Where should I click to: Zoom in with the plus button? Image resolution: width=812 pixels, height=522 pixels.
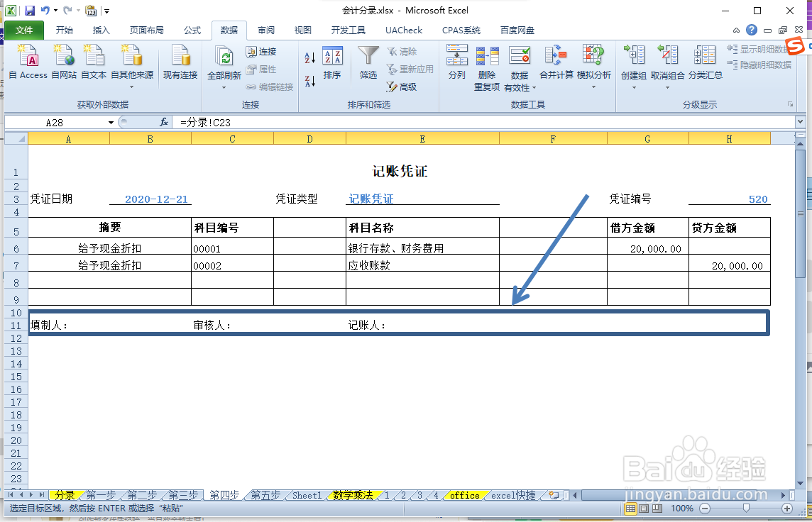pos(786,509)
